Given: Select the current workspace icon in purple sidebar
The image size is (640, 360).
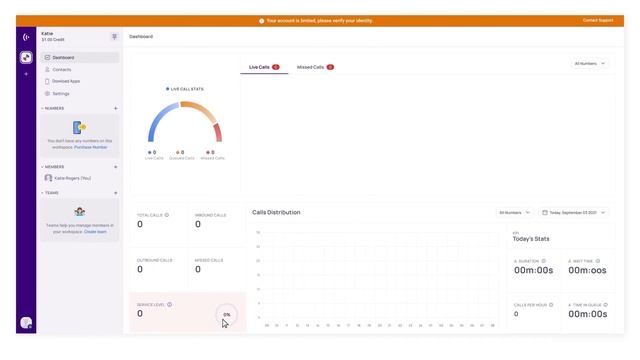Looking at the screenshot, I should pyautogui.click(x=26, y=57).
